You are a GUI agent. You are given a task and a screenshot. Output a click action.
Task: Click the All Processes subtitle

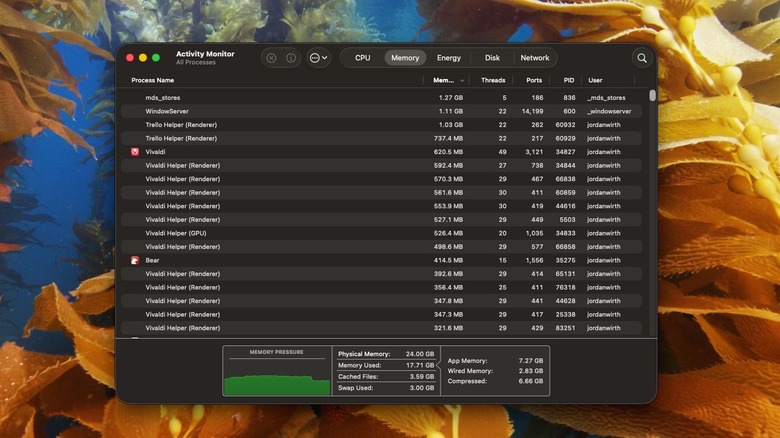tap(196, 63)
